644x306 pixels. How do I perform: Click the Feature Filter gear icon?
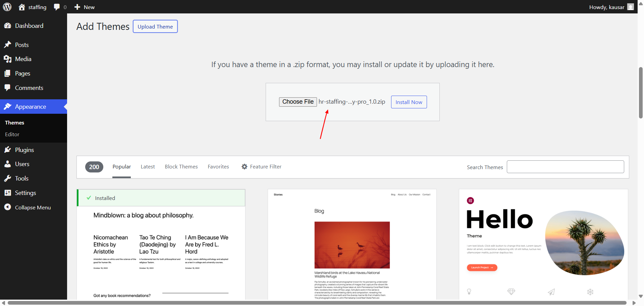pos(244,166)
